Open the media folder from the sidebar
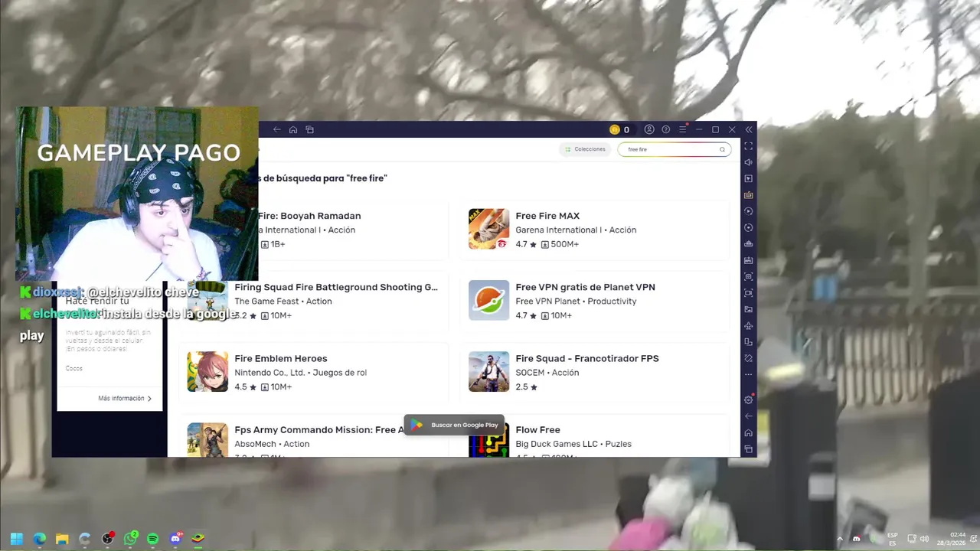 click(749, 309)
